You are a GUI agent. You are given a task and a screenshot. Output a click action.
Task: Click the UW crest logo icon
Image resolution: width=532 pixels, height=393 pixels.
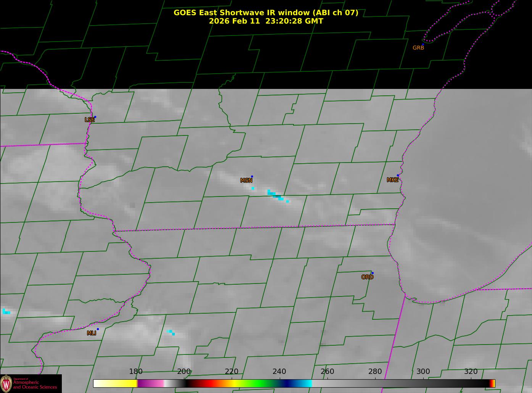click(x=6, y=384)
